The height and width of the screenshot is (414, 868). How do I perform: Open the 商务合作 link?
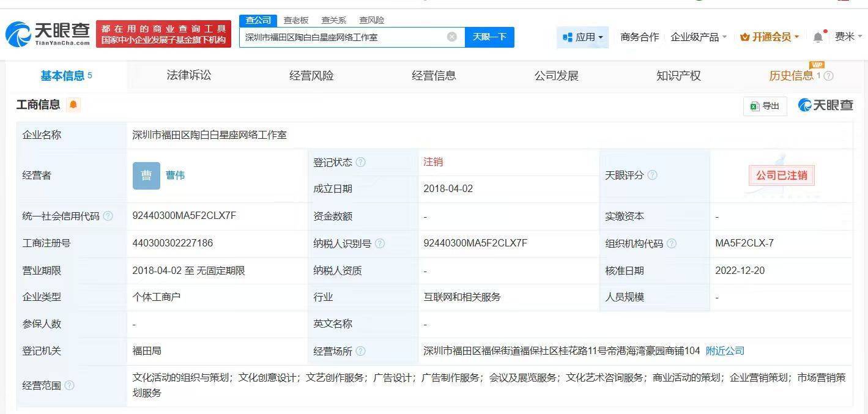tap(639, 37)
